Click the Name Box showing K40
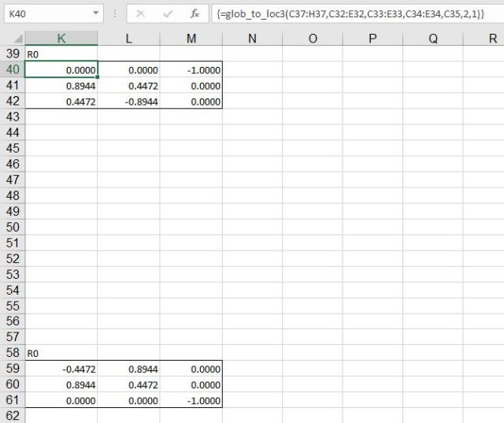Image resolution: width=504 pixels, height=423 pixels. click(46, 14)
